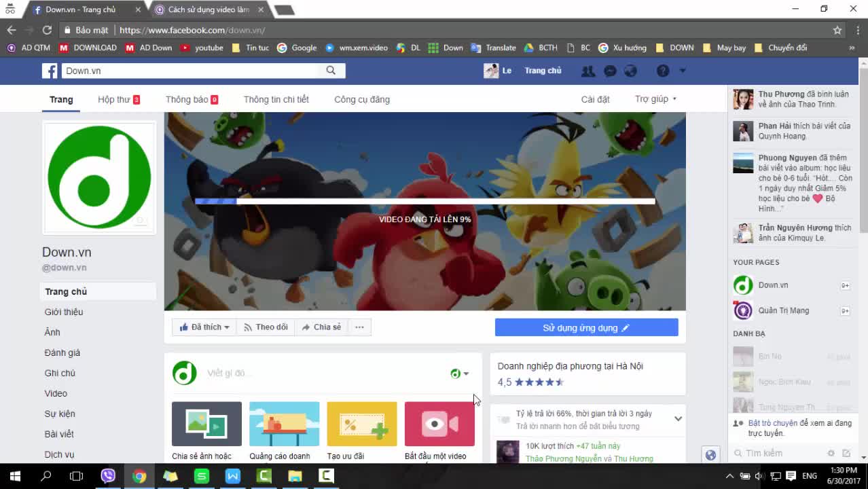This screenshot has width=868, height=489.
Task: Select Sự kiện in the left menu
Action: 60,414
